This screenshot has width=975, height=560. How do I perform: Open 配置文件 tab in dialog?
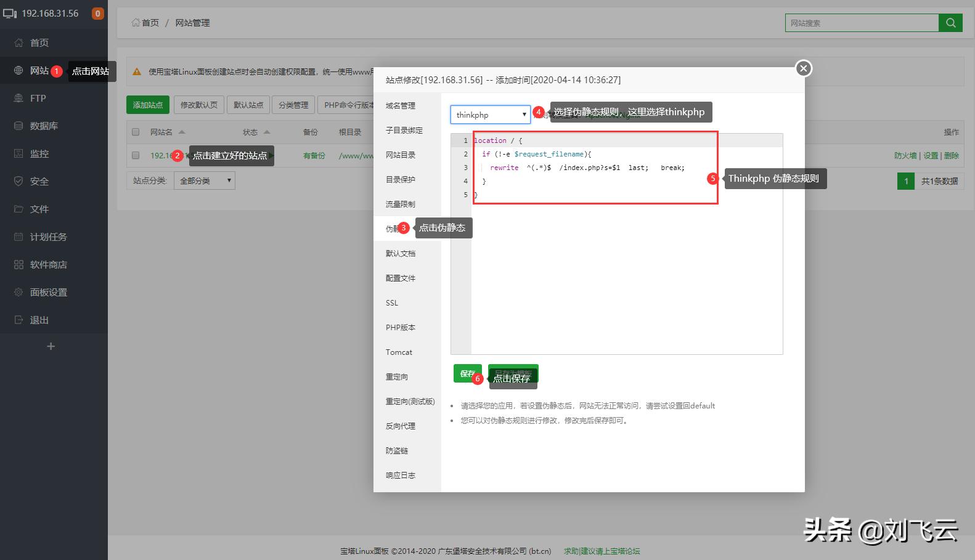[x=401, y=278]
